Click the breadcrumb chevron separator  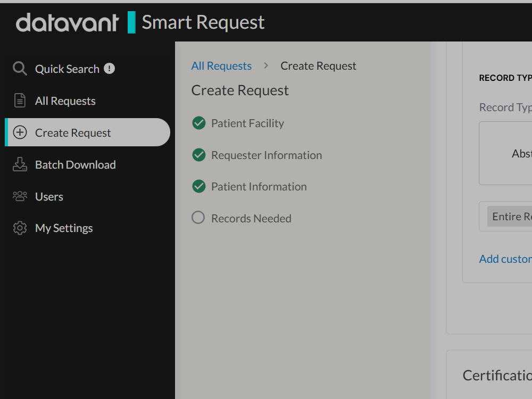point(266,65)
